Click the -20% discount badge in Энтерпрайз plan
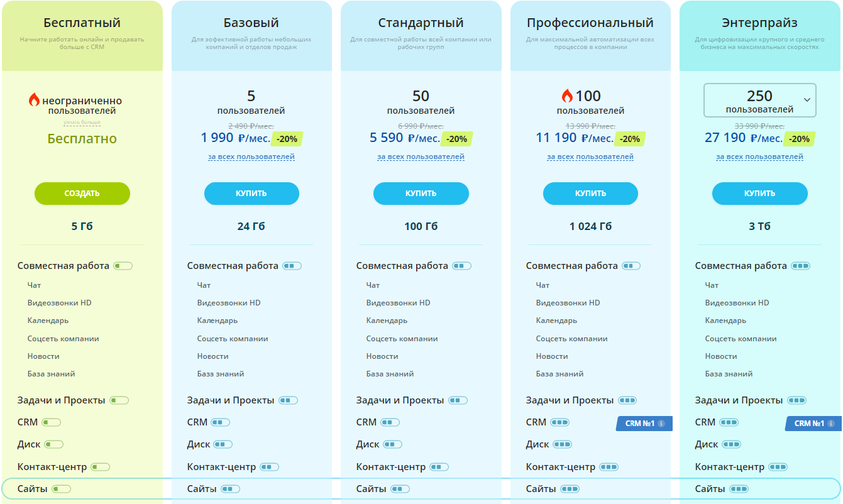Viewport: 843px width, 504px height. tap(799, 139)
